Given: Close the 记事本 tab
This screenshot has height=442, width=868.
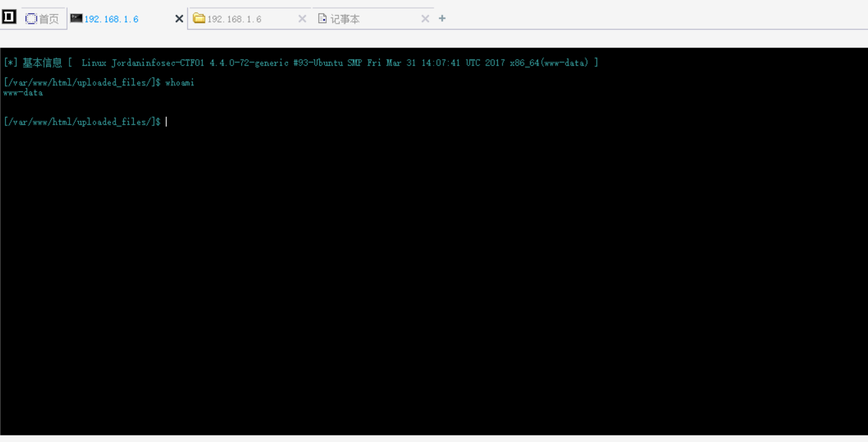Looking at the screenshot, I should [425, 19].
